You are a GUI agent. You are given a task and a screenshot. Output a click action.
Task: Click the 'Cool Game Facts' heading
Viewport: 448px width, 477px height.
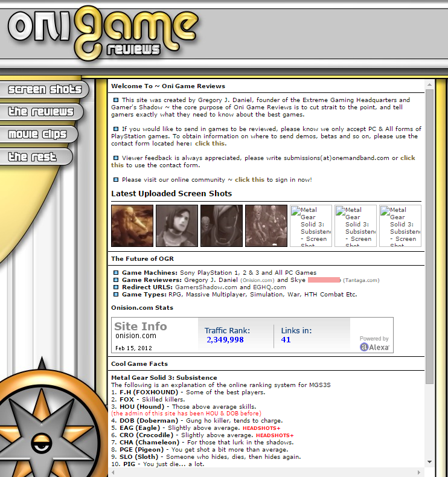tap(139, 364)
